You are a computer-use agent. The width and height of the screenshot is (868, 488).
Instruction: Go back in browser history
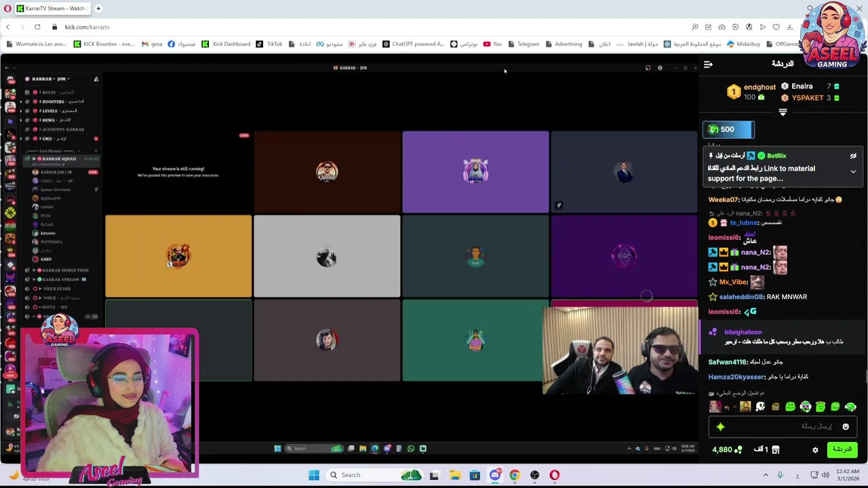8,27
